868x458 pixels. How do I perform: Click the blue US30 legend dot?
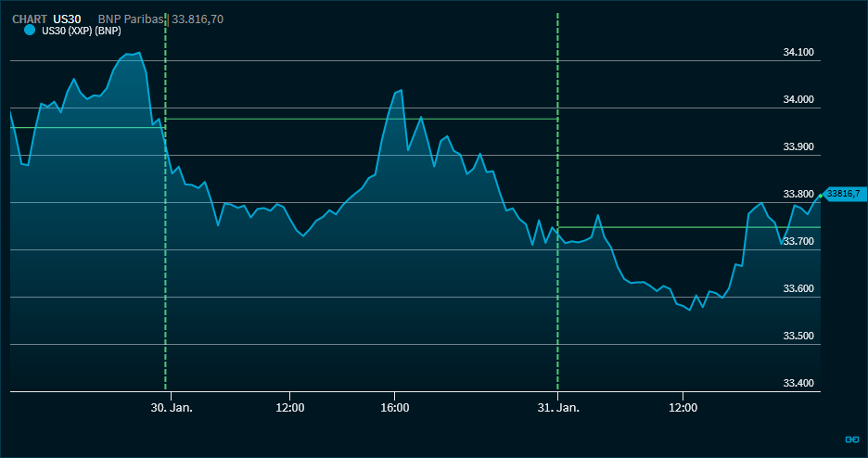(30, 30)
